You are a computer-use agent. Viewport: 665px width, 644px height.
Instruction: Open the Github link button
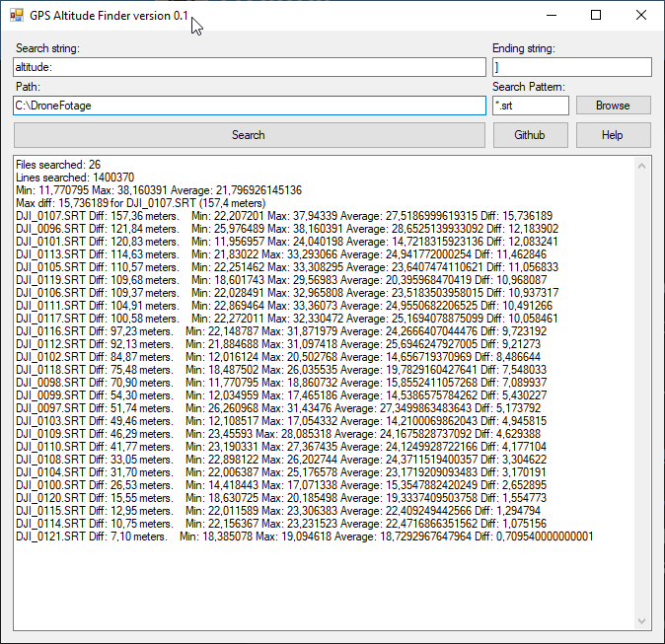click(x=530, y=135)
